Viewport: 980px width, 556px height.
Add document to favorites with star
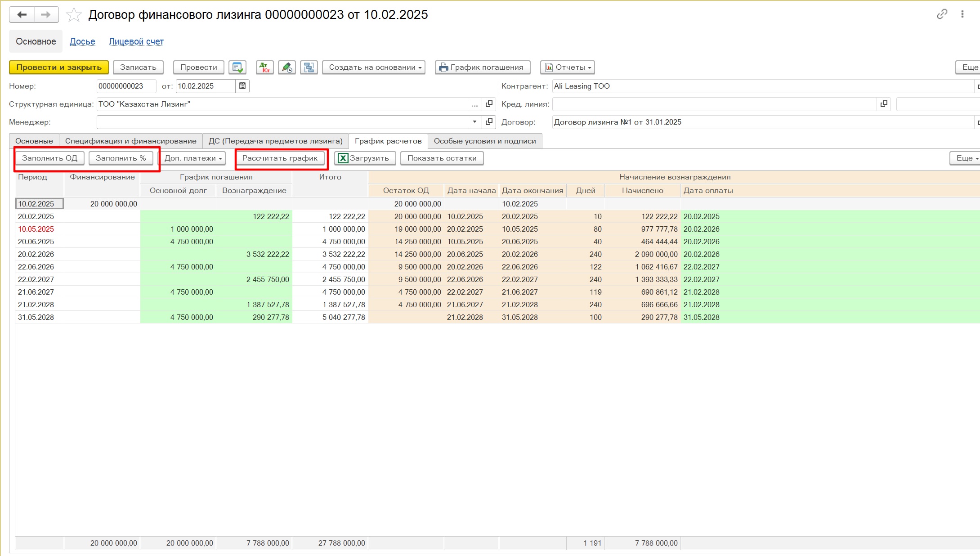(74, 15)
